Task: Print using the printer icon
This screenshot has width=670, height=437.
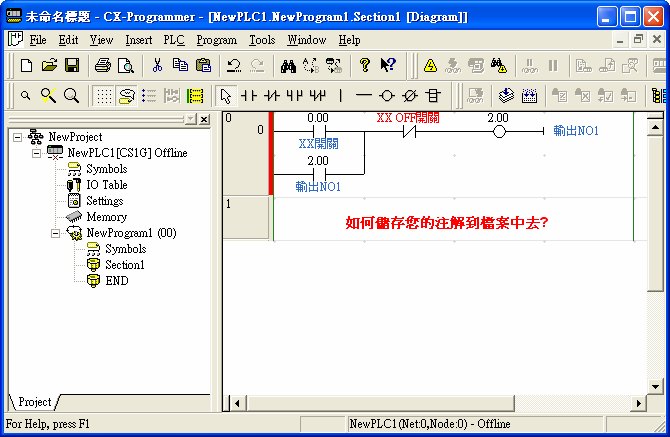Action: click(x=103, y=65)
